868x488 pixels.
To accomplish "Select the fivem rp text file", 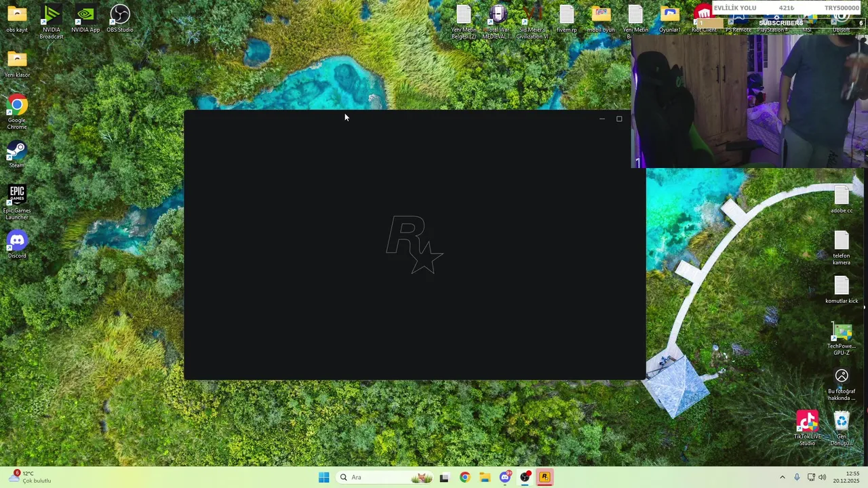I will tap(567, 19).
